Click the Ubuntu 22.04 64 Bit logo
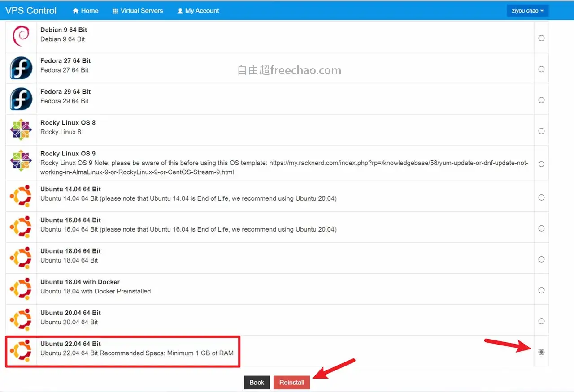This screenshot has width=574, height=392. coord(21,351)
